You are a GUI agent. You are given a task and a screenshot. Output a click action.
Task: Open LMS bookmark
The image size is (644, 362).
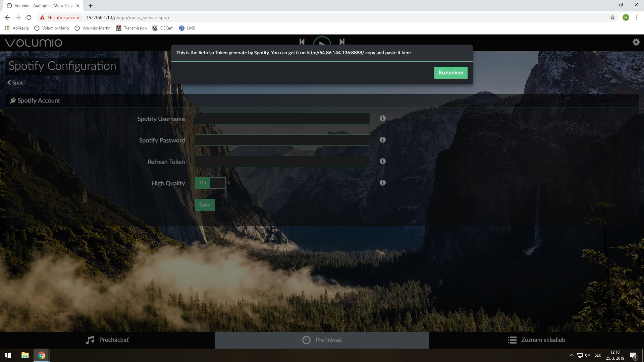[x=187, y=28]
